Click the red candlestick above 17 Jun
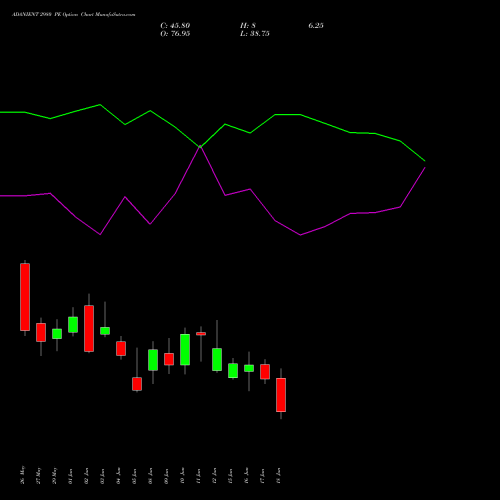 [x=265, y=372]
